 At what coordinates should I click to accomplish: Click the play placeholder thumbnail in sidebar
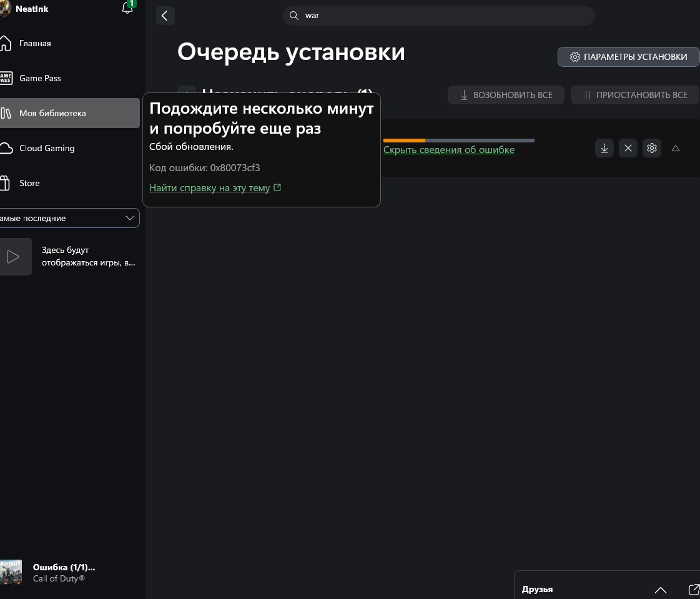click(15, 256)
